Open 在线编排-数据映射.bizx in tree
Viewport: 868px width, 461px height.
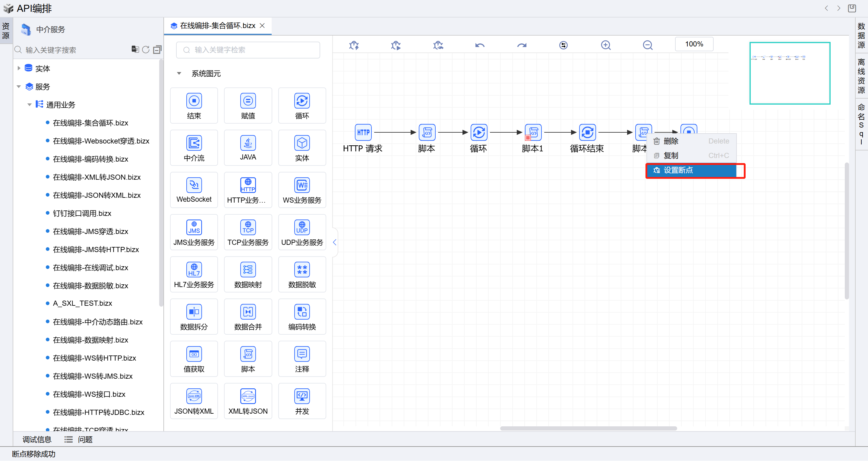(90, 340)
